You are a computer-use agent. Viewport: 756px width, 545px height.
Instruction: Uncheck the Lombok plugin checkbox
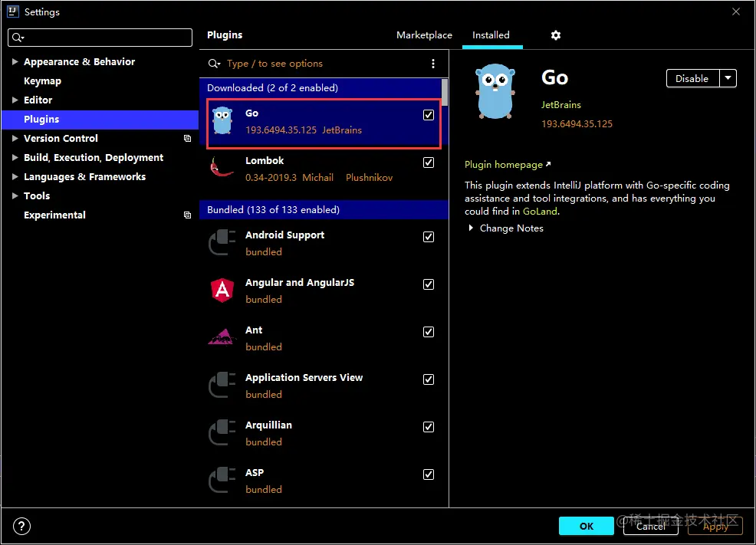[428, 163]
